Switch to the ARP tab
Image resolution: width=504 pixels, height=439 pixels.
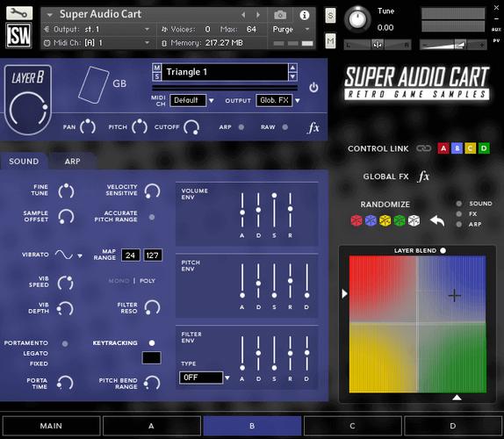pyautogui.click(x=72, y=161)
